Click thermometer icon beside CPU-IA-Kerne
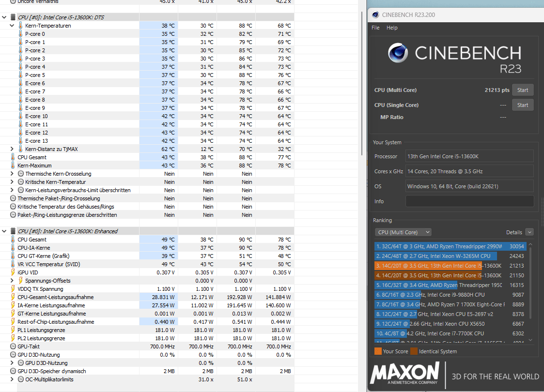This screenshot has height=392, width=544. tap(13, 248)
